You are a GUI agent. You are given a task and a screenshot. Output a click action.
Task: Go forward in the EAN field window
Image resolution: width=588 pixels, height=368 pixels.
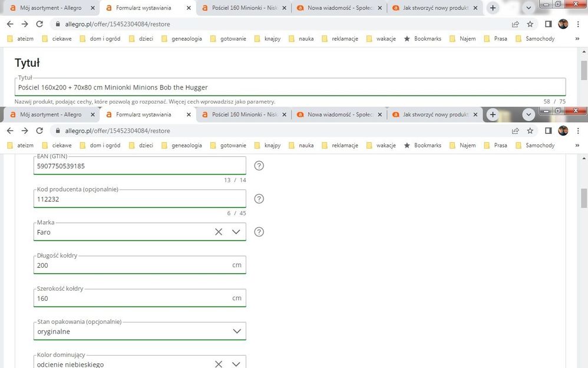click(25, 131)
